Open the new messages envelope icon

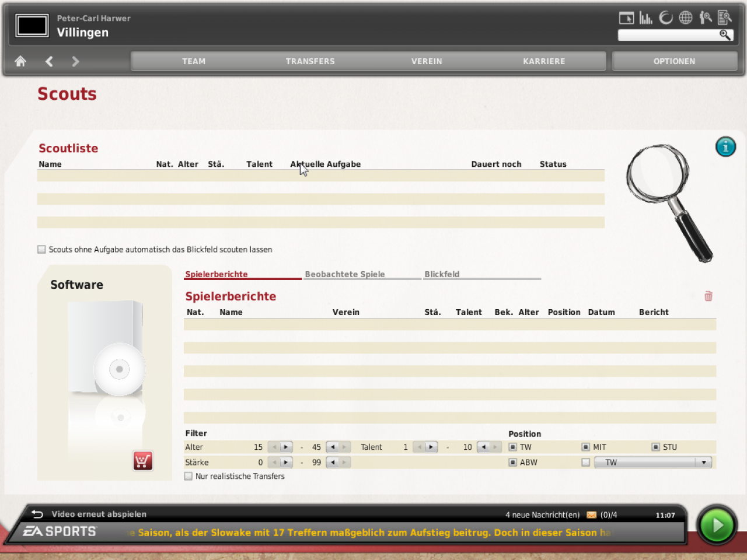click(591, 515)
